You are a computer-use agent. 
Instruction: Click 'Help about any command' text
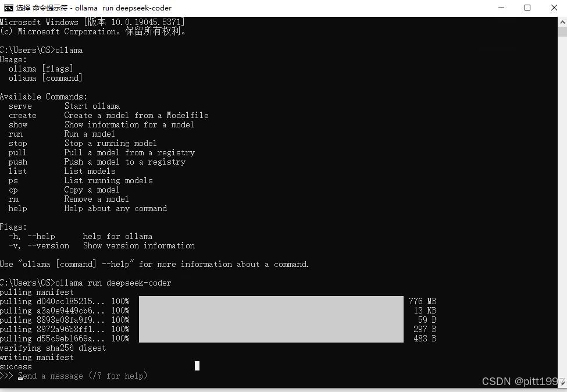116,209
